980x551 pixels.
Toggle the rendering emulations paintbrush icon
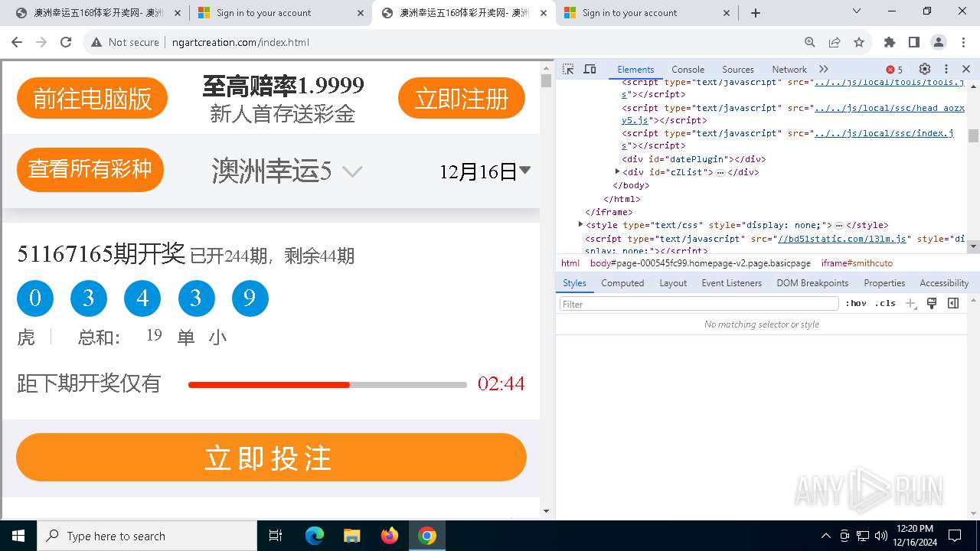point(932,303)
